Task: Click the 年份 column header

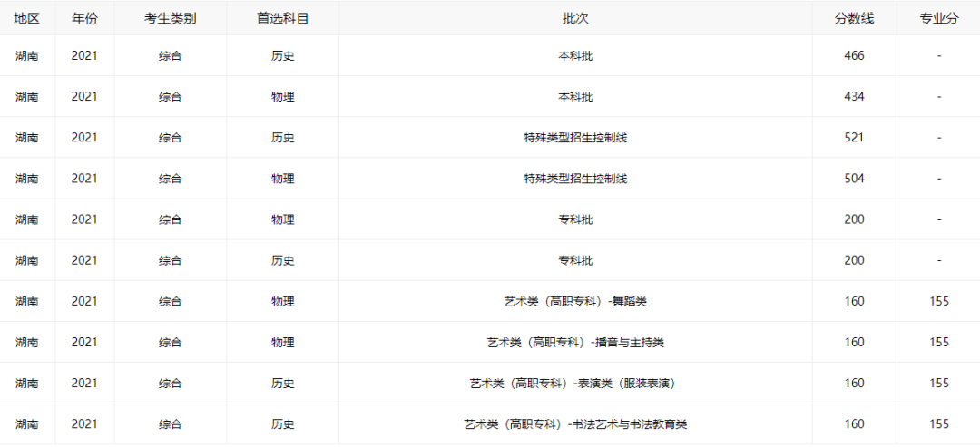Action: point(84,18)
